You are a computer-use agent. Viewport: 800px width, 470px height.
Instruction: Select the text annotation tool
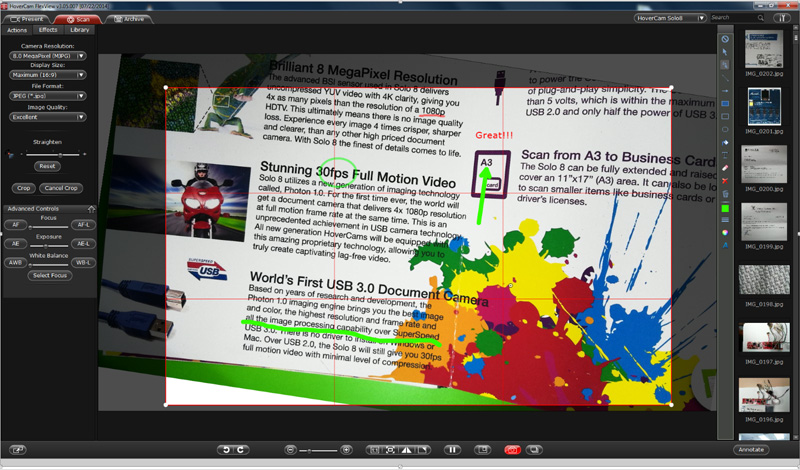[725, 155]
